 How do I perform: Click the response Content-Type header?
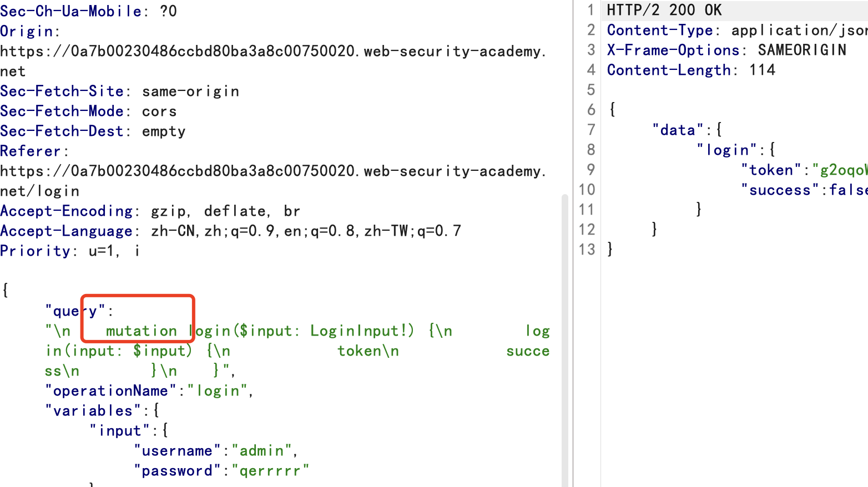(x=660, y=31)
